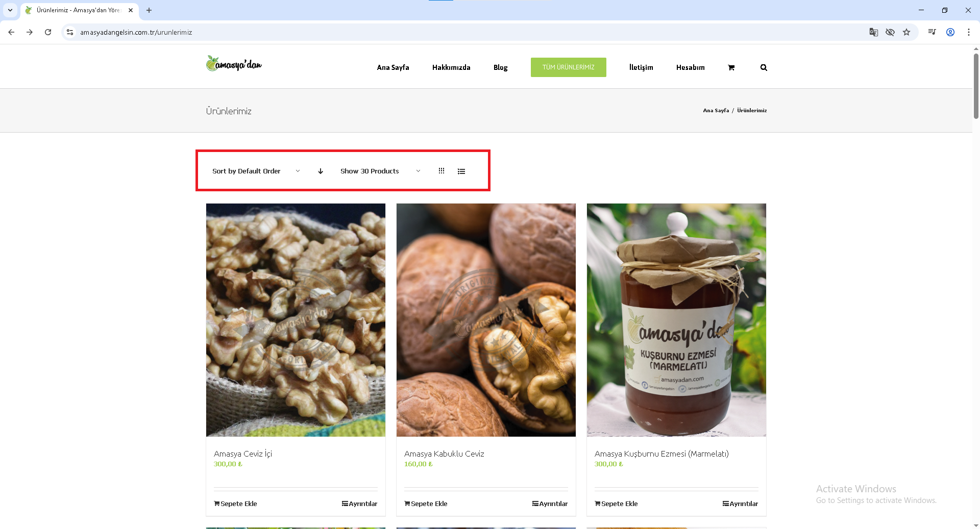Screen dimensions: 980x529
Task: Open Ana Sayfa menu item
Action: click(x=393, y=67)
